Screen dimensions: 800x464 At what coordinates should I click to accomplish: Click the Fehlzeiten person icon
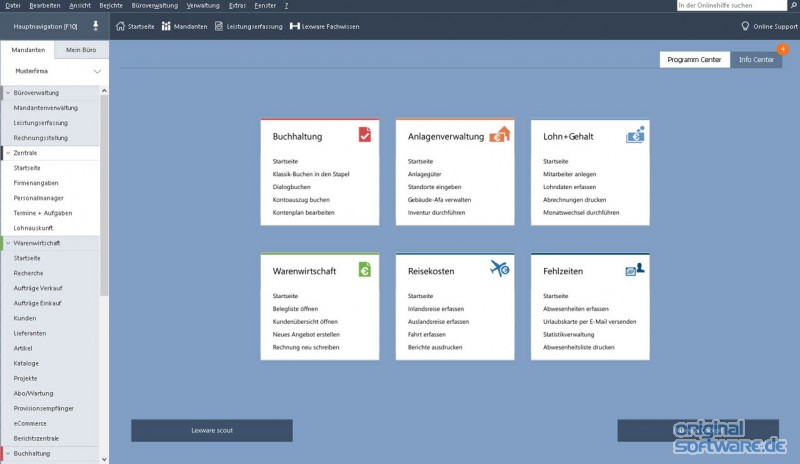(635, 270)
